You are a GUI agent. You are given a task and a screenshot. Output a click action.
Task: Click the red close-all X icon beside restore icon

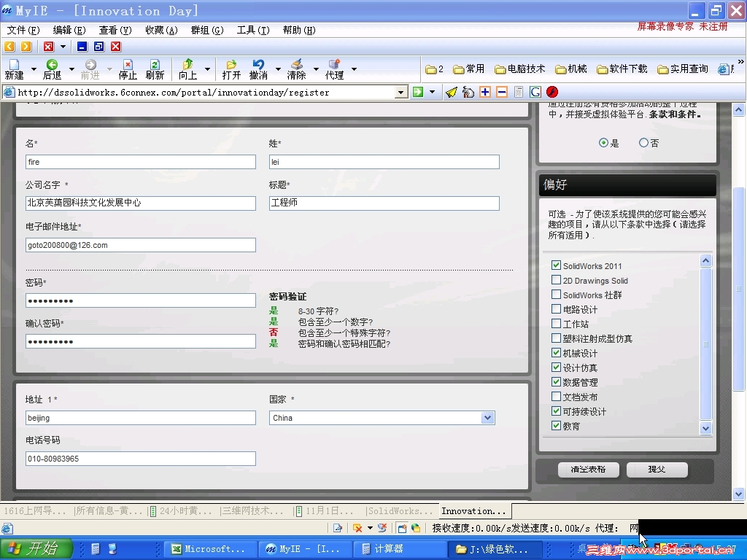coord(116,46)
